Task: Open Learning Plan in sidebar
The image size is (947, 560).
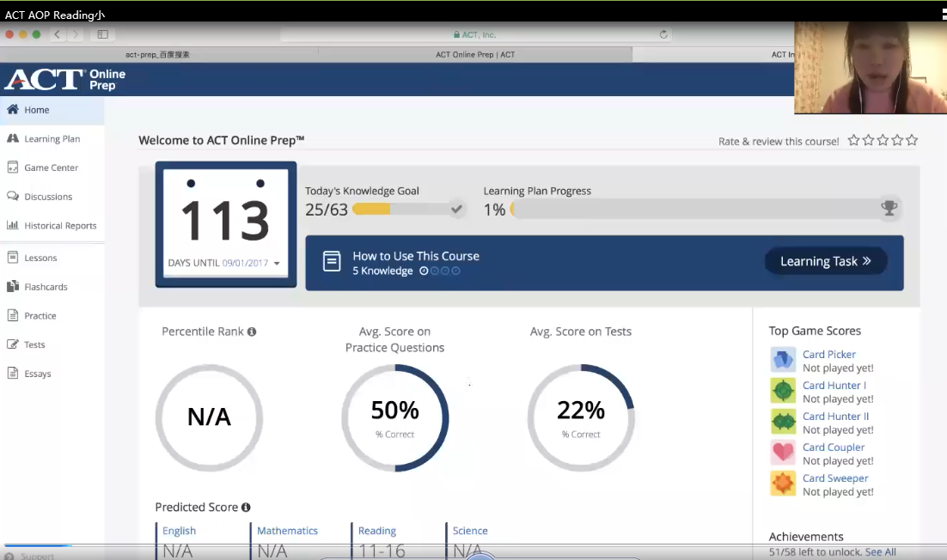Action: tap(52, 139)
